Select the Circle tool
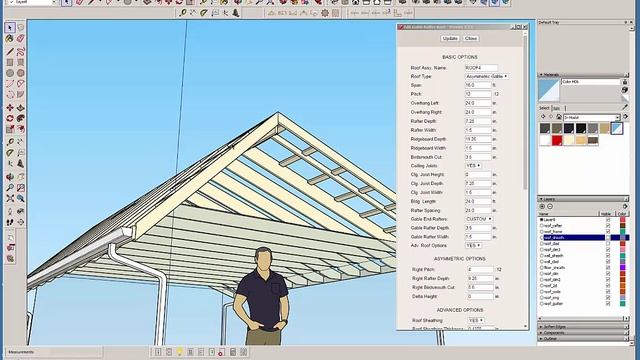 click(x=10, y=73)
